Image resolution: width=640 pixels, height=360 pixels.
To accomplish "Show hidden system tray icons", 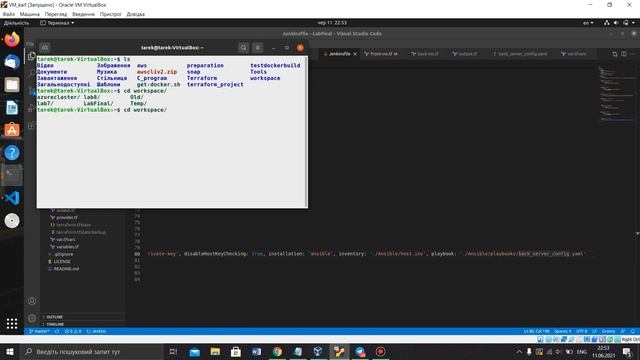I will click(519, 351).
